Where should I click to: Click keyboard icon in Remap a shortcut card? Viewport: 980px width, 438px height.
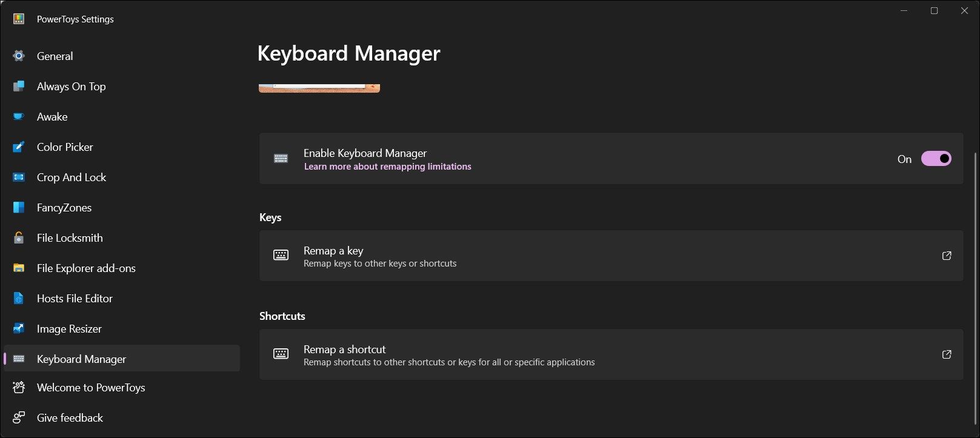[281, 354]
